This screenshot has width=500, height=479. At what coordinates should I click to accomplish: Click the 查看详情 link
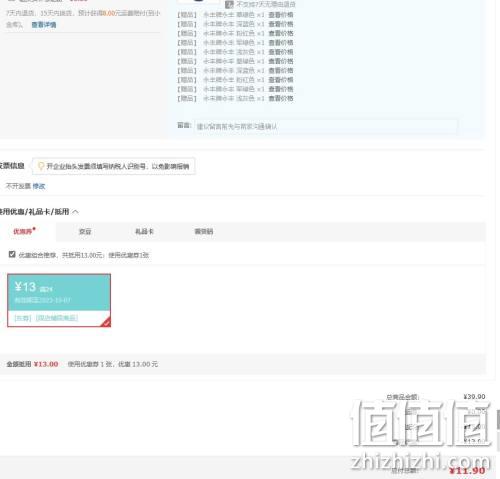coord(44,25)
